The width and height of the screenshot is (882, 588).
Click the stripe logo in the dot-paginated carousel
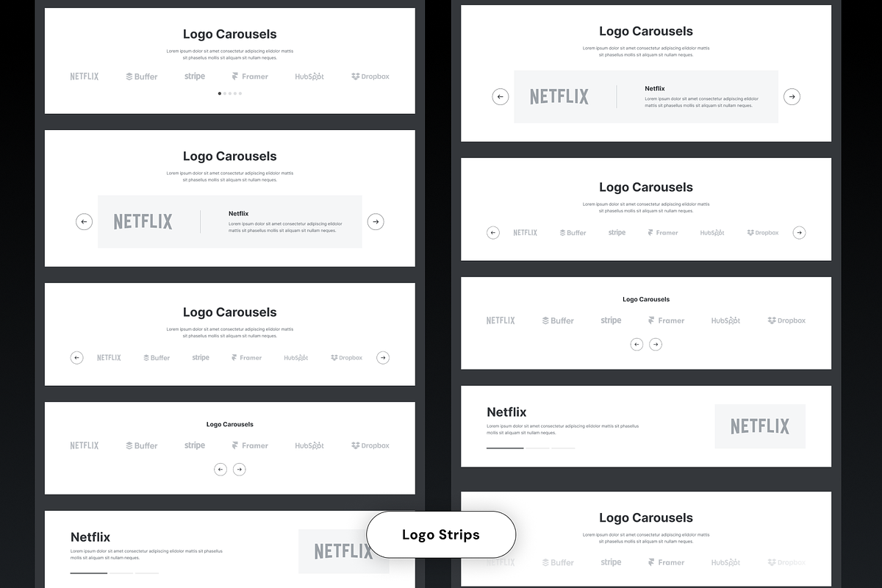195,76
